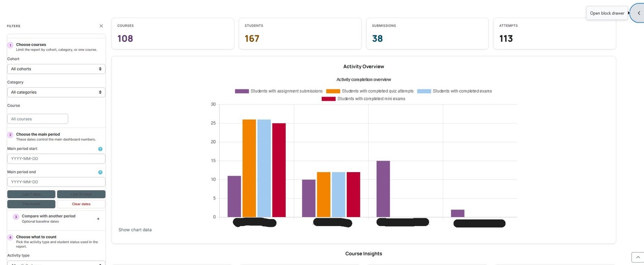The height and width of the screenshot is (265, 644).
Task: Click the Course Insights heading
Action: (363, 253)
